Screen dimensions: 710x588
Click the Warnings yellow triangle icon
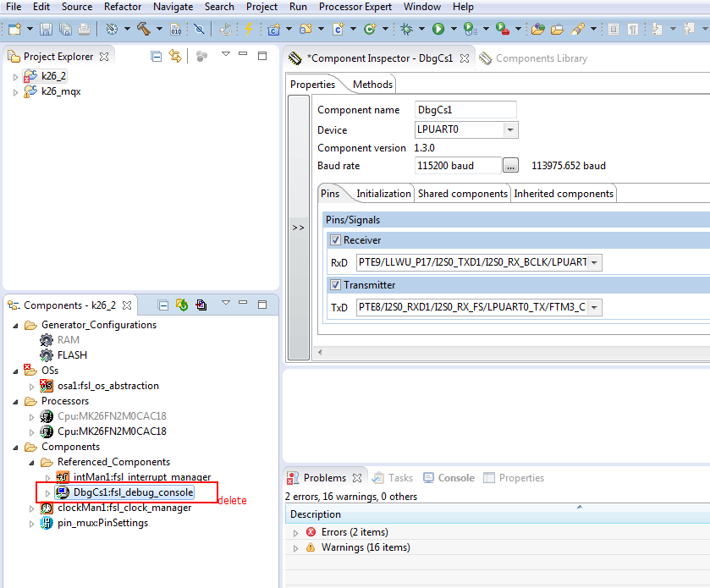311,547
